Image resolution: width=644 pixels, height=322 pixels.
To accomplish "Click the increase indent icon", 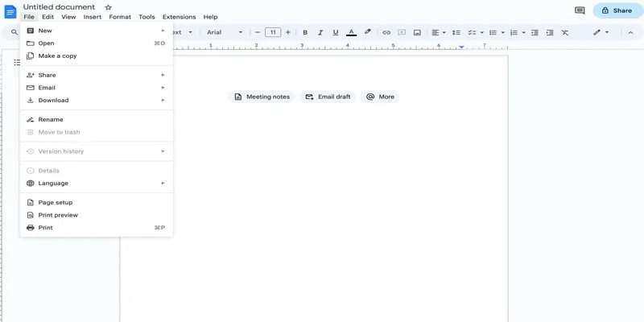I will pyautogui.click(x=550, y=32).
